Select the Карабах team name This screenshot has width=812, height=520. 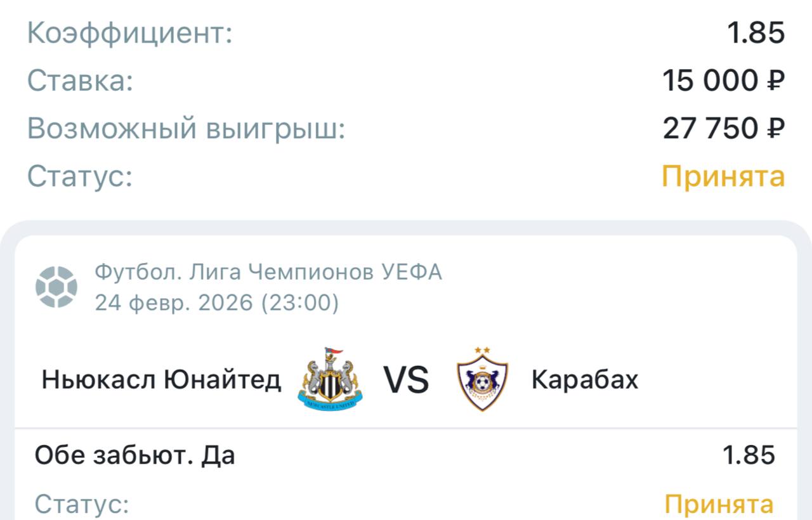584,380
